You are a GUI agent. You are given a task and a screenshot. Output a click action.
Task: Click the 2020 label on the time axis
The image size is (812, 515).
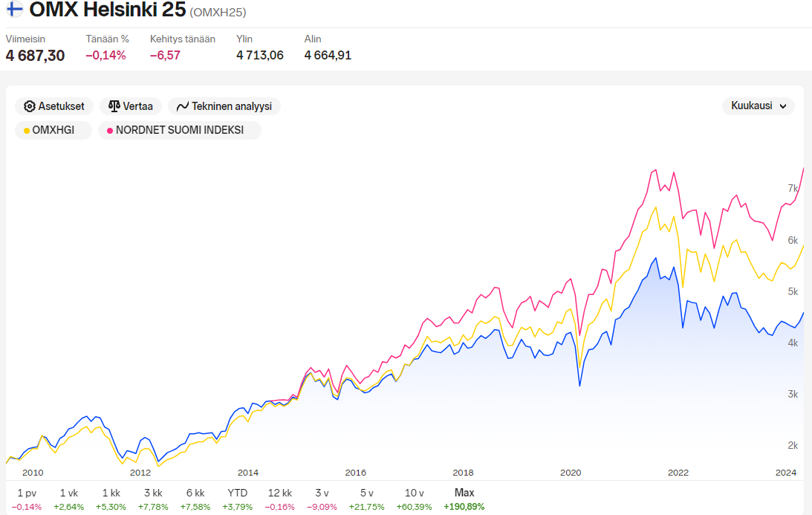click(571, 473)
